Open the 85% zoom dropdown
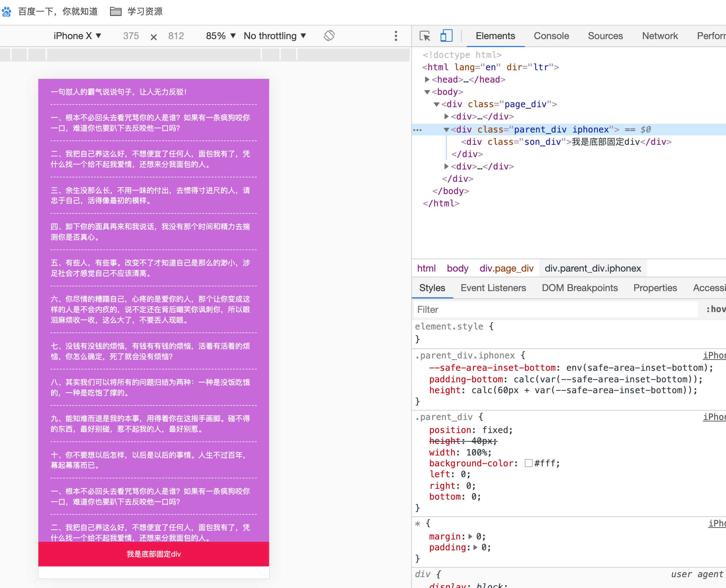Image resolution: width=726 pixels, height=588 pixels. (220, 36)
